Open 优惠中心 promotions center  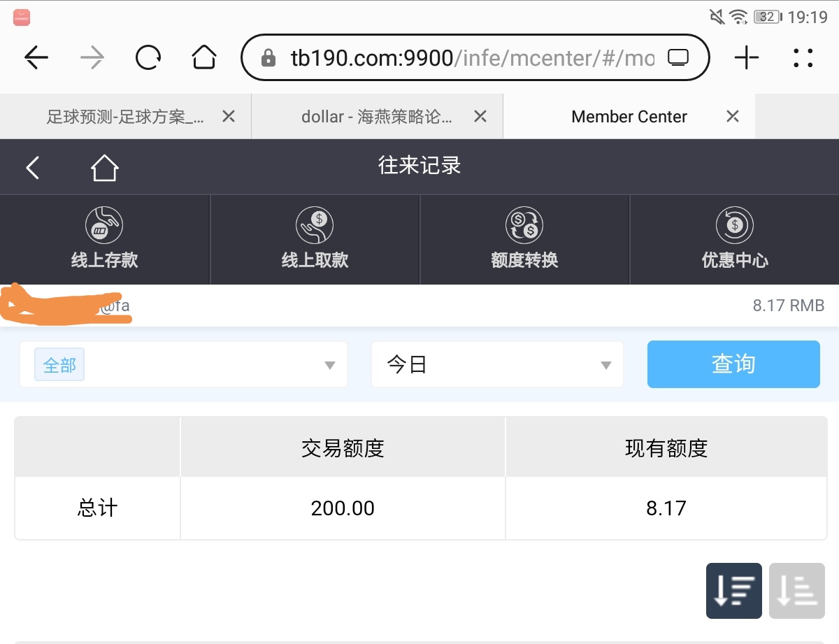(735, 239)
